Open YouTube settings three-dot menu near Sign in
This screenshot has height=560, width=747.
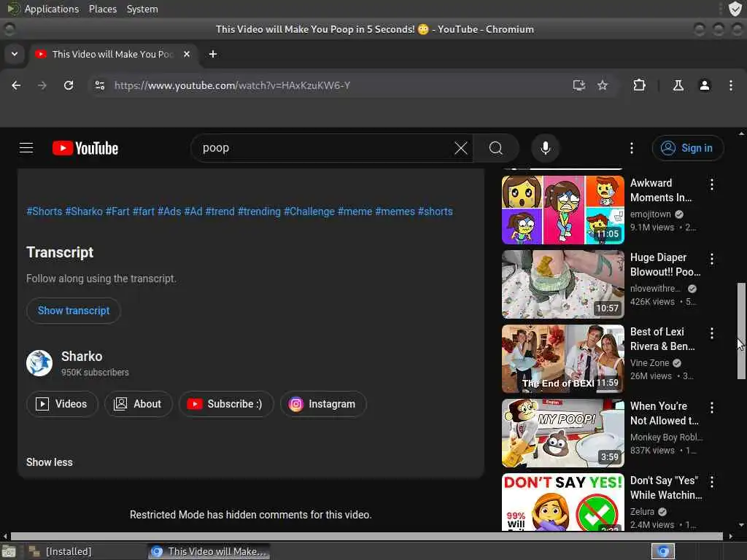click(x=632, y=148)
